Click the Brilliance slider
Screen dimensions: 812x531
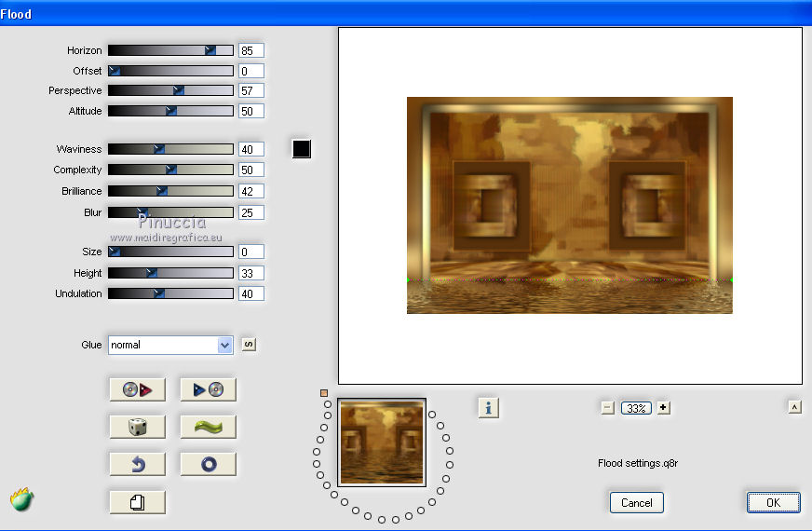click(170, 191)
